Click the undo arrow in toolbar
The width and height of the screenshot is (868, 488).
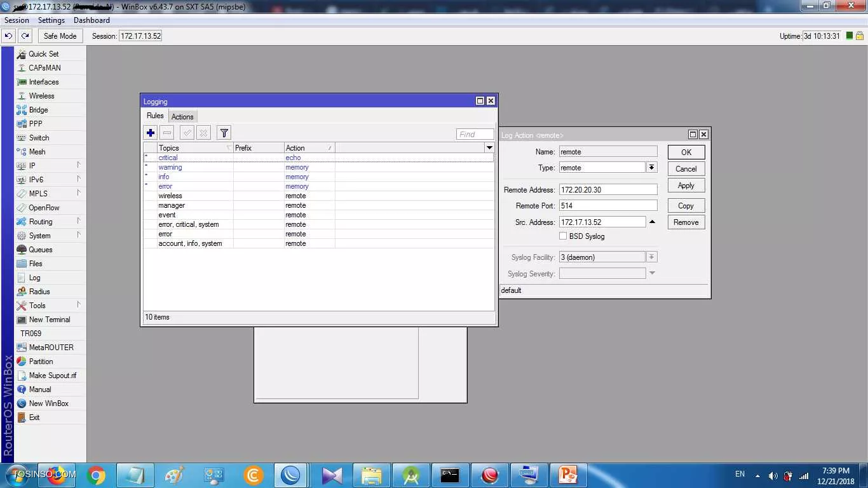(9, 36)
